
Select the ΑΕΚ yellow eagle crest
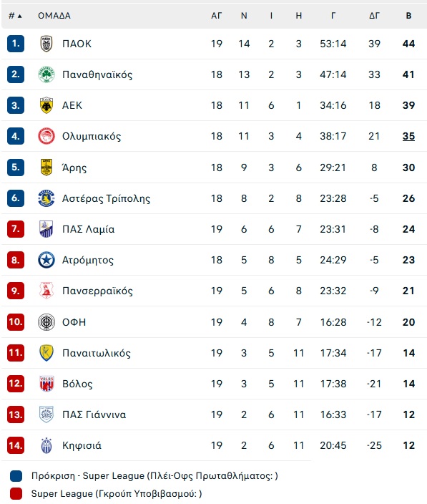46,105
